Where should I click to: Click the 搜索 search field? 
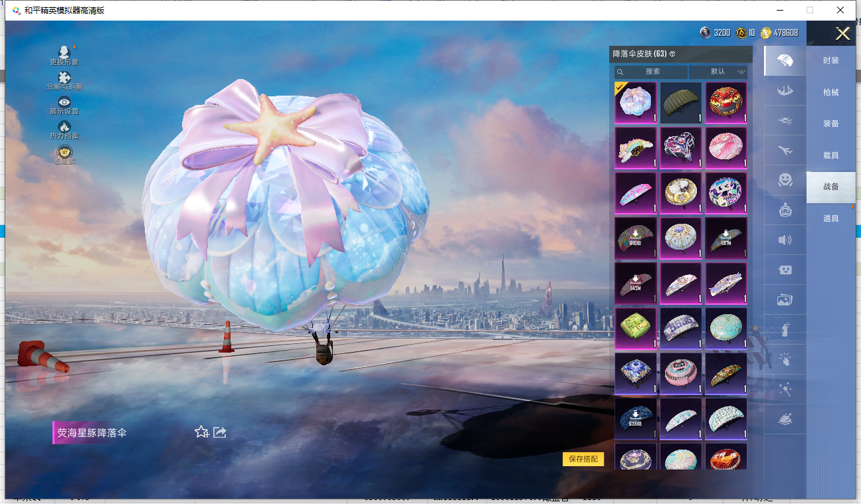(x=651, y=72)
